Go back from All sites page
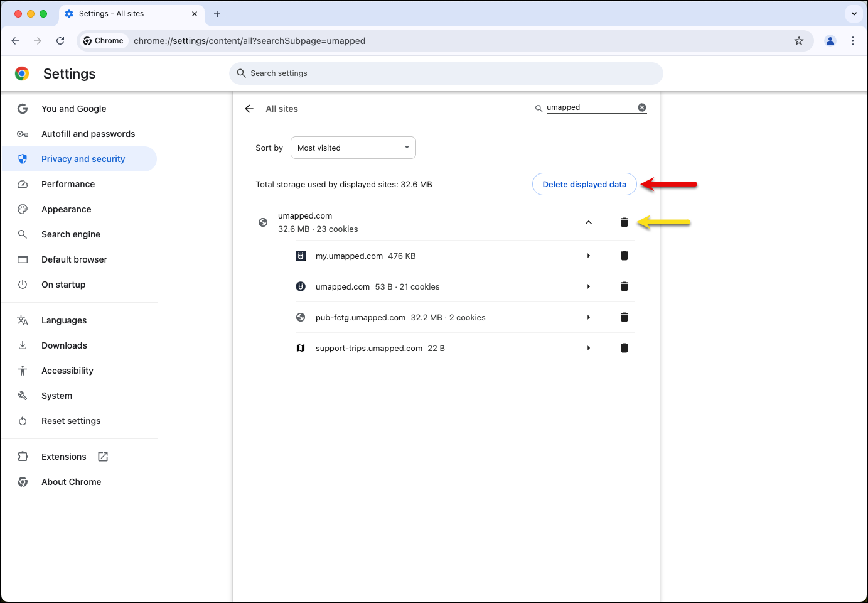This screenshot has width=868, height=603. [249, 109]
